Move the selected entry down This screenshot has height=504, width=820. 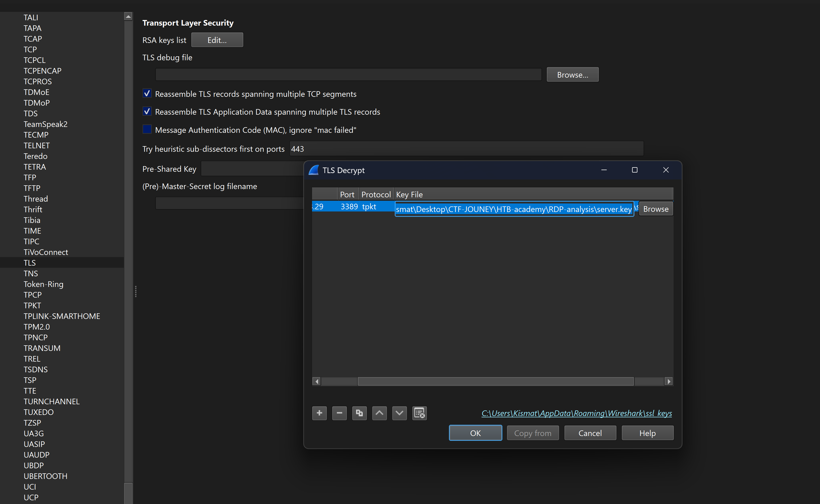[x=399, y=413]
